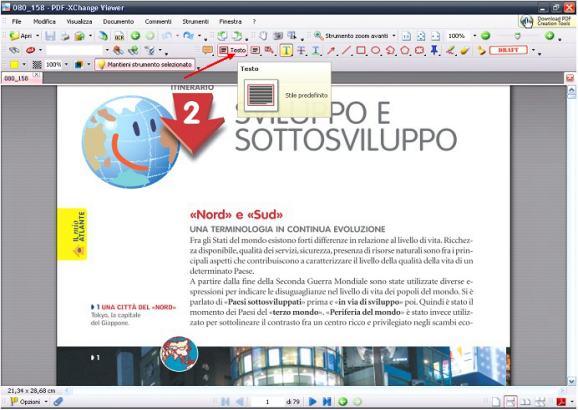This screenshot has height=410, width=578.
Task: Toggle Mantieni strumento selezionato
Action: (145, 65)
